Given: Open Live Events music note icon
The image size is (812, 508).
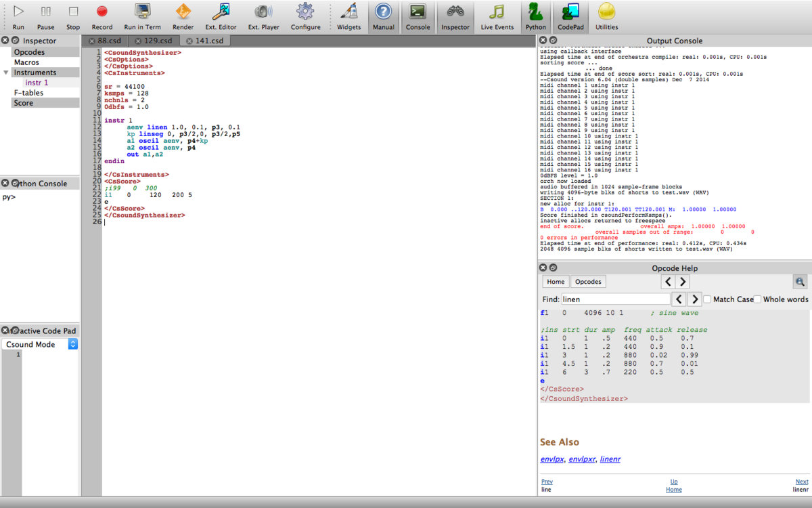Looking at the screenshot, I should [x=497, y=12].
